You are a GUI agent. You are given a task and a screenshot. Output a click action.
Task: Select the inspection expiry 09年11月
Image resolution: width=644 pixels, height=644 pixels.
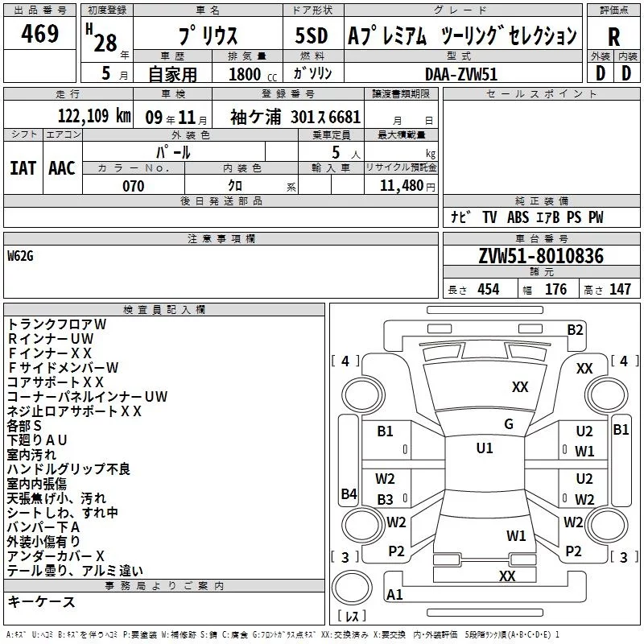[176, 118]
